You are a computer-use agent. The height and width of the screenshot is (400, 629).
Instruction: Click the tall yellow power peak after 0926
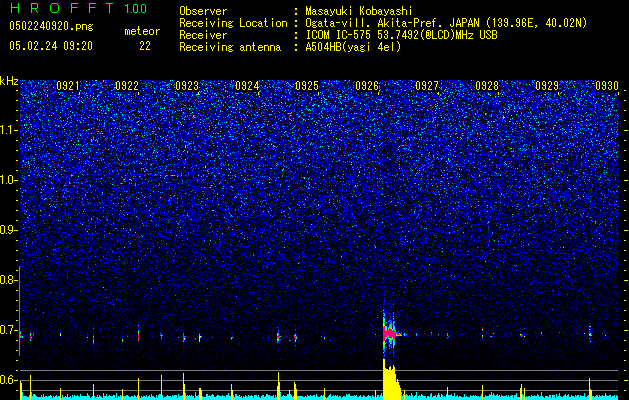(391, 380)
